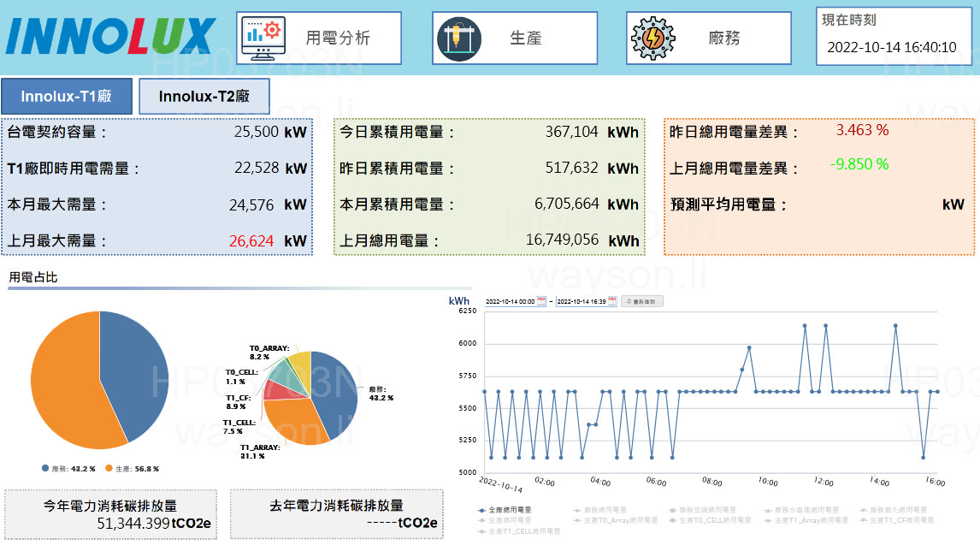Switch to the Innolux-T2廠 tab
The image size is (980, 545).
coord(204,96)
